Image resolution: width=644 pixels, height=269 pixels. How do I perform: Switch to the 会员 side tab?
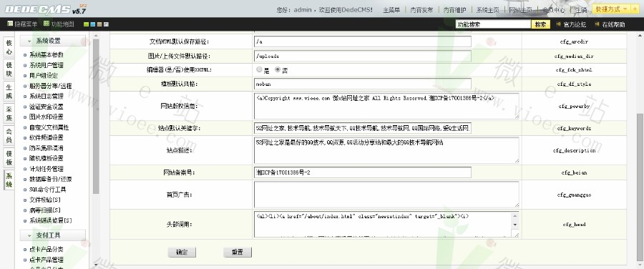coord(9,136)
